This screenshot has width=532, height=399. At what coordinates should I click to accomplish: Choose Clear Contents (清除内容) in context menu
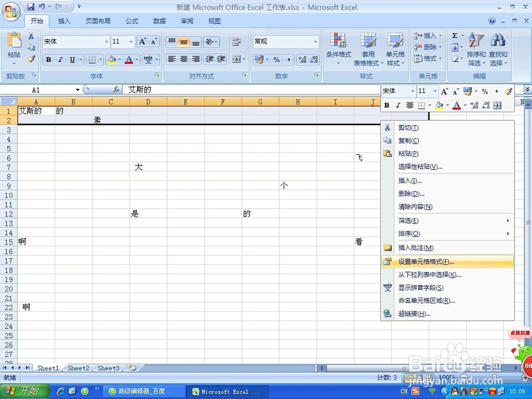447,206
